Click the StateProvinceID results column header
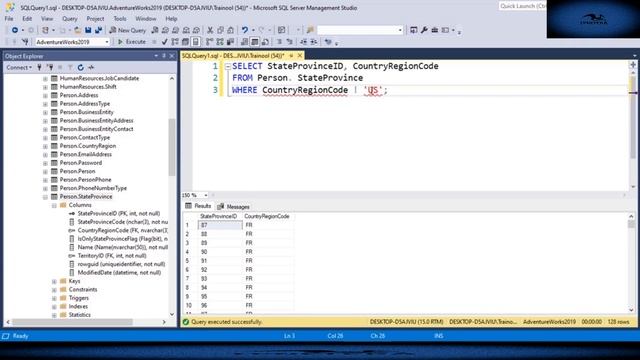 pyautogui.click(x=218, y=216)
